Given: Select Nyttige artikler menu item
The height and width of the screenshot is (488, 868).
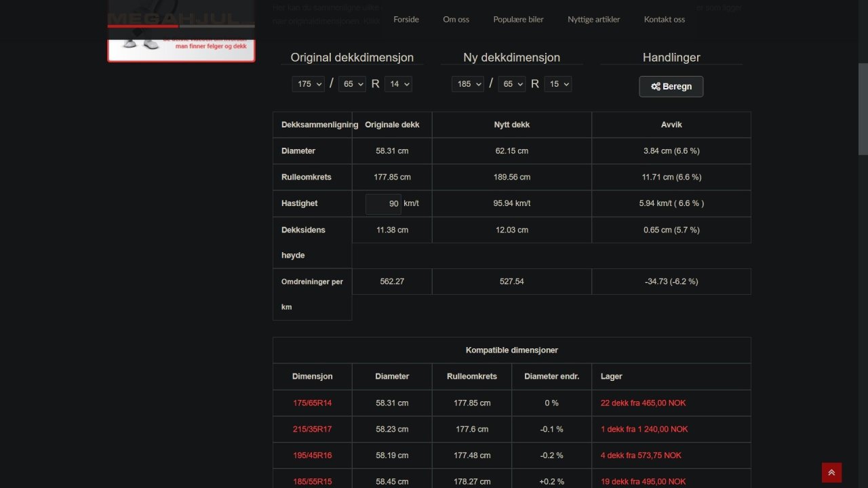Looking at the screenshot, I should 593,20.
